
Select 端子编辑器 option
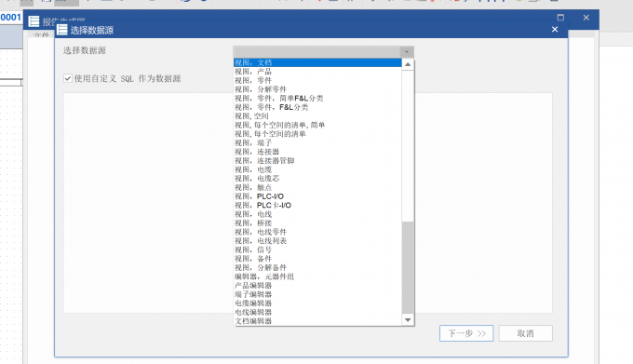[x=317, y=294]
